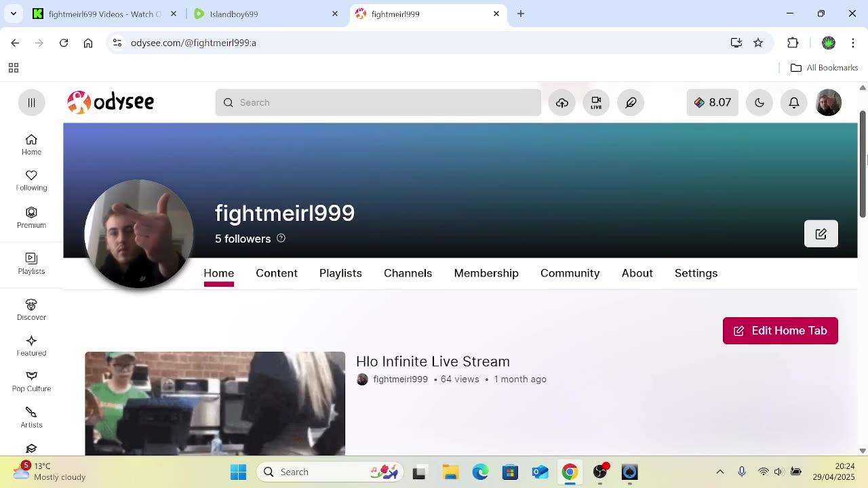
Task: Open File Explorer from the taskbar
Action: tap(450, 472)
